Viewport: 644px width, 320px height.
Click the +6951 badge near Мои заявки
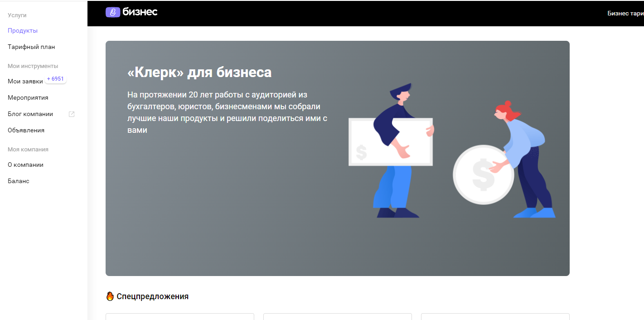[x=55, y=79]
